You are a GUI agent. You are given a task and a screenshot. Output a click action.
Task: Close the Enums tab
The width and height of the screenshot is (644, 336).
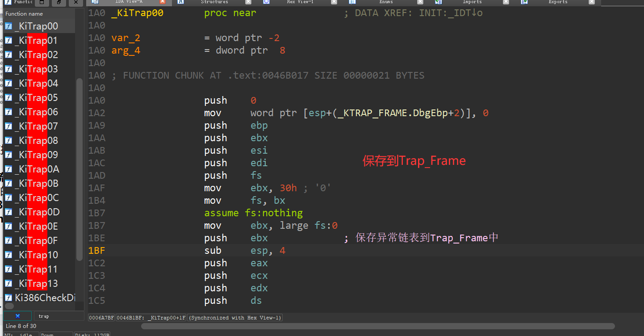(420, 2)
